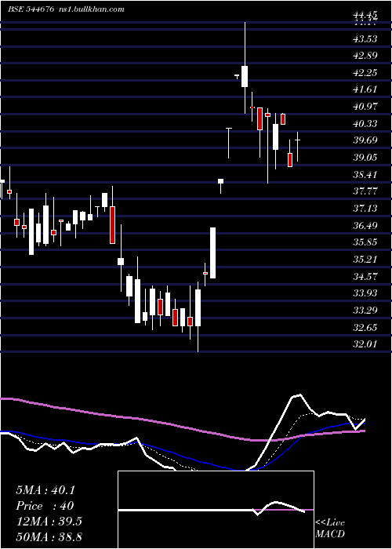Click the <<Live MACD label
392x549 pixels.
coord(330,529)
